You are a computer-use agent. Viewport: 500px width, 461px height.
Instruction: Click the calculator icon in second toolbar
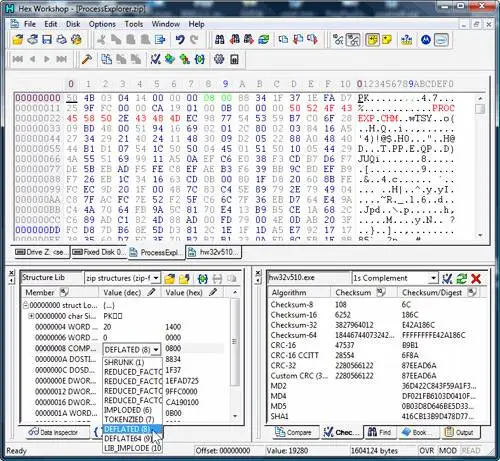234,59
